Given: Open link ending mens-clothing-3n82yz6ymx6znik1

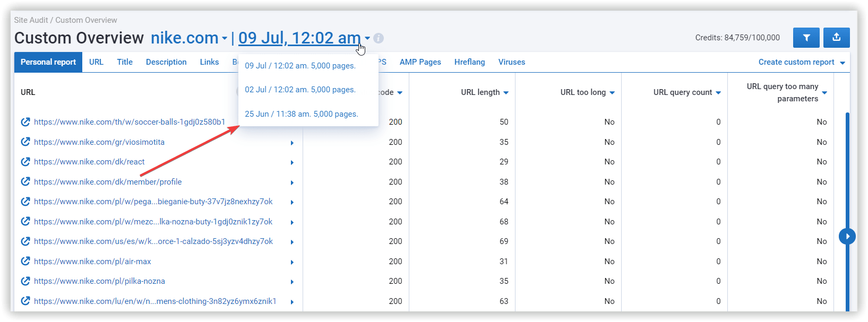Looking at the screenshot, I should [155, 301].
